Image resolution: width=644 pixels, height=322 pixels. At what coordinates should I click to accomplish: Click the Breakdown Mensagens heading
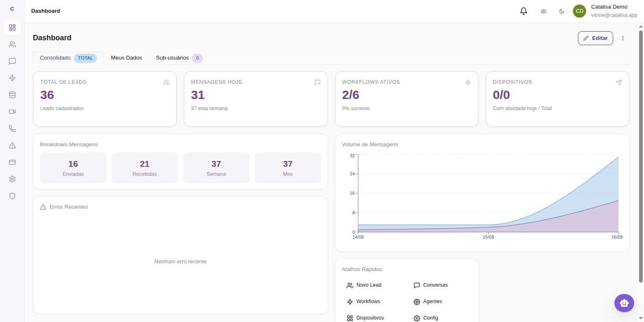point(69,144)
